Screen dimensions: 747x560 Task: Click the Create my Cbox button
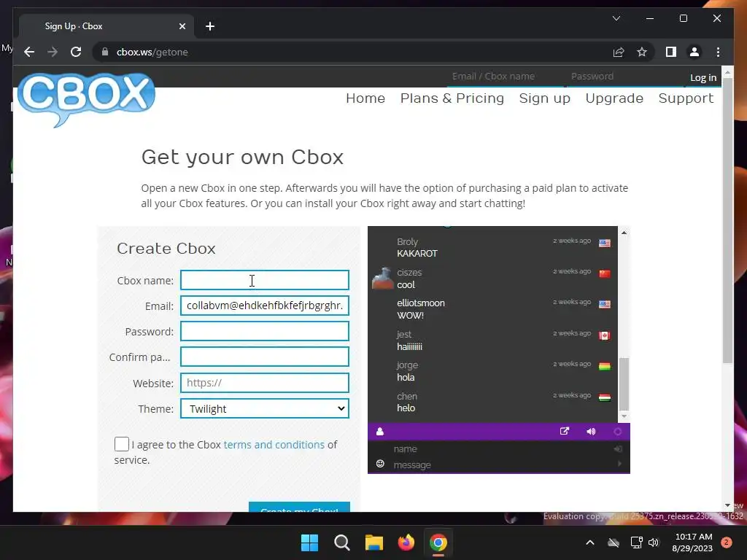[299, 507]
